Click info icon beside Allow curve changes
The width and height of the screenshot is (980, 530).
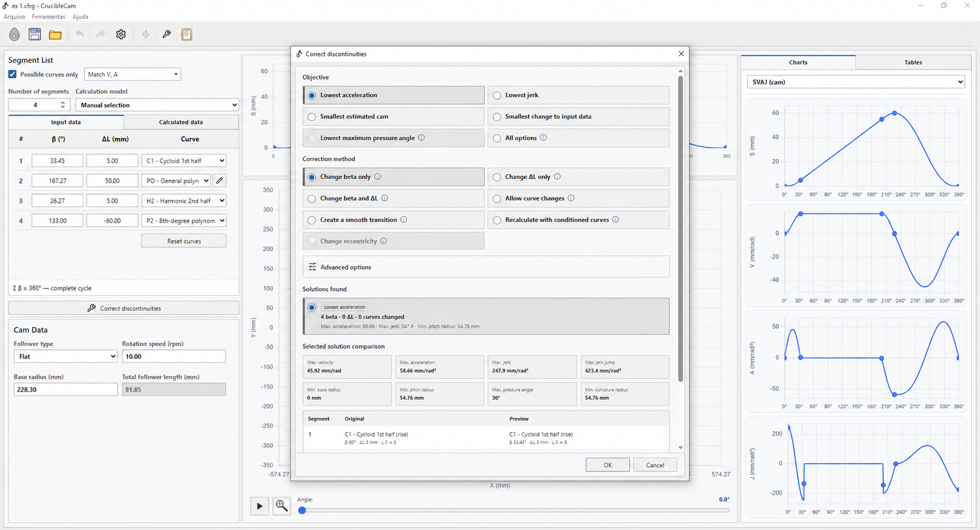(571, 198)
